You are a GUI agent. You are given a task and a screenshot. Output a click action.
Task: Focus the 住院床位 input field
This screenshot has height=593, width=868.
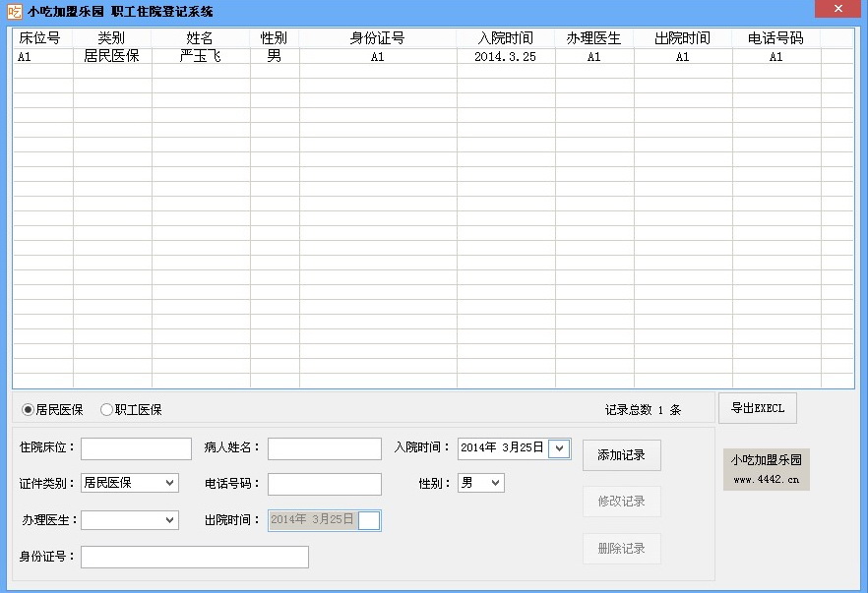[x=136, y=448]
